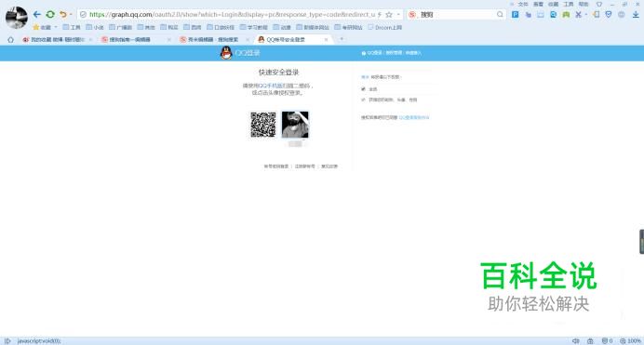The width and height of the screenshot is (644, 345).
Task: Open the 查看 menu
Action: pyautogui.click(x=538, y=4)
